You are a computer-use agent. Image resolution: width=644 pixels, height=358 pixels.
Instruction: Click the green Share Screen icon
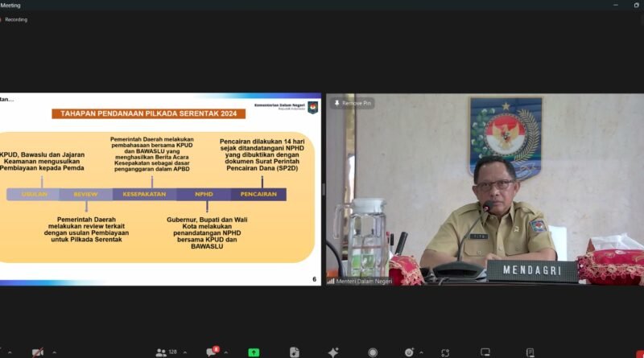tap(254, 352)
